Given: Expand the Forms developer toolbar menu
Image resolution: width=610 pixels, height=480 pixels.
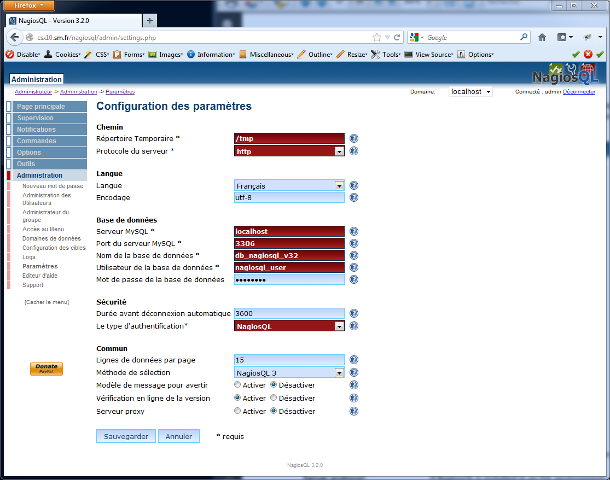Looking at the screenshot, I should point(129,54).
